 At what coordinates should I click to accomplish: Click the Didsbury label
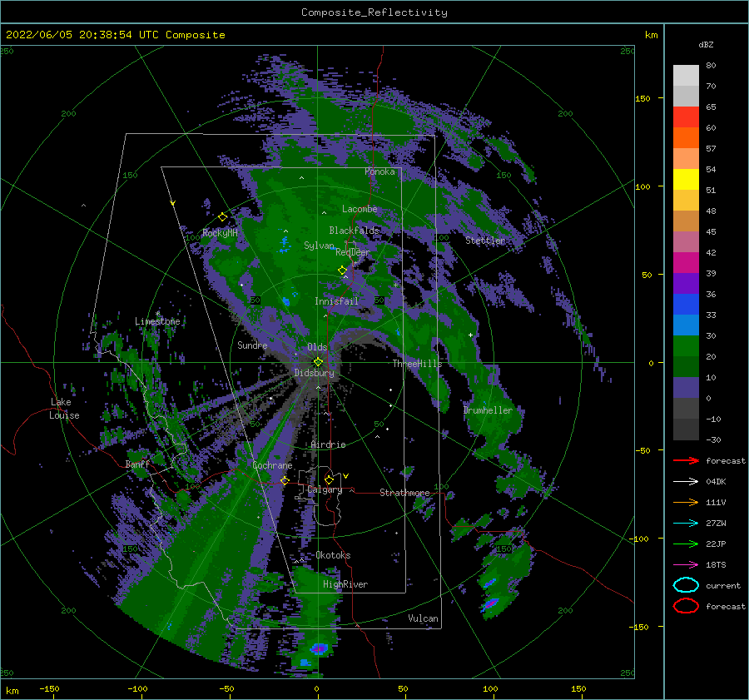(314, 373)
